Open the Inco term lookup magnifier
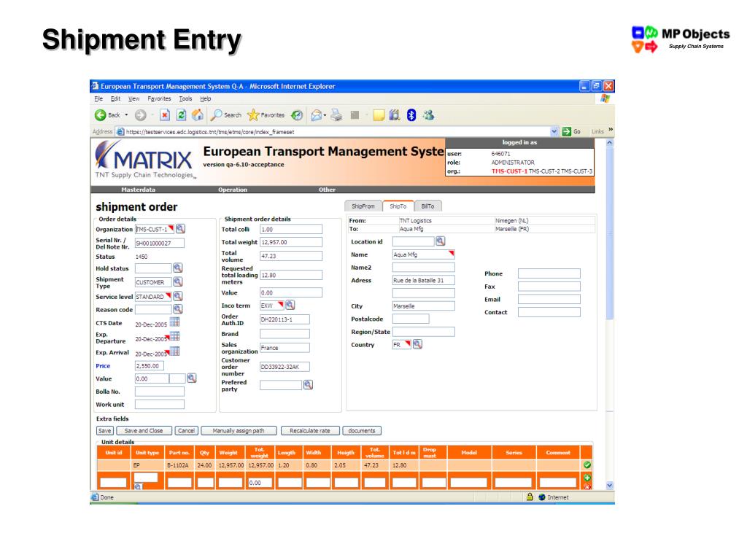 coord(290,305)
